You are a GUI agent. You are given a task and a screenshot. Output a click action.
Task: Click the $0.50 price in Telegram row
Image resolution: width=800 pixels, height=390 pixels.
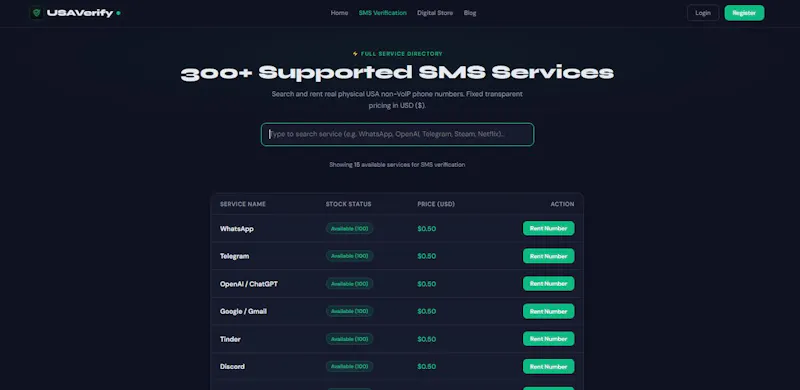427,256
